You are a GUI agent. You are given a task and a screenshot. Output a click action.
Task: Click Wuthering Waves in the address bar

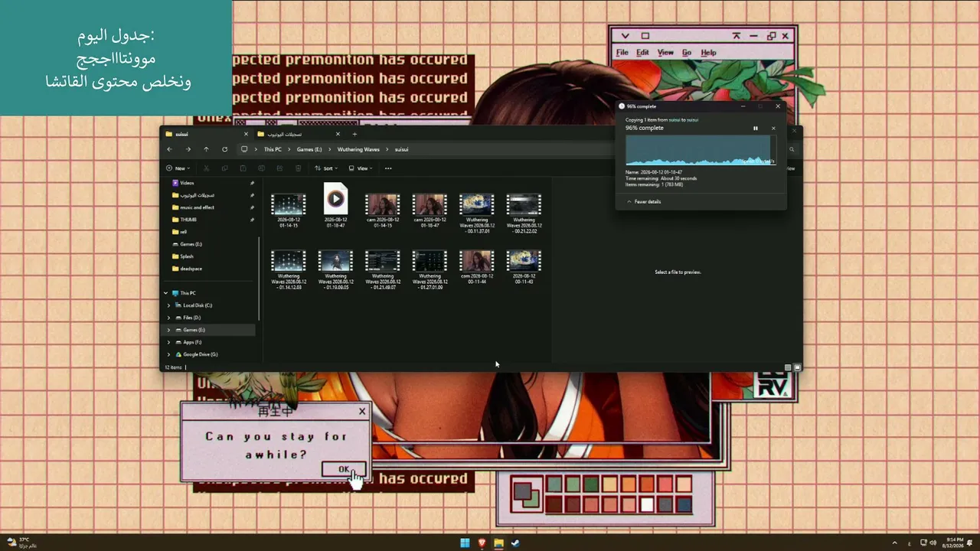click(358, 149)
